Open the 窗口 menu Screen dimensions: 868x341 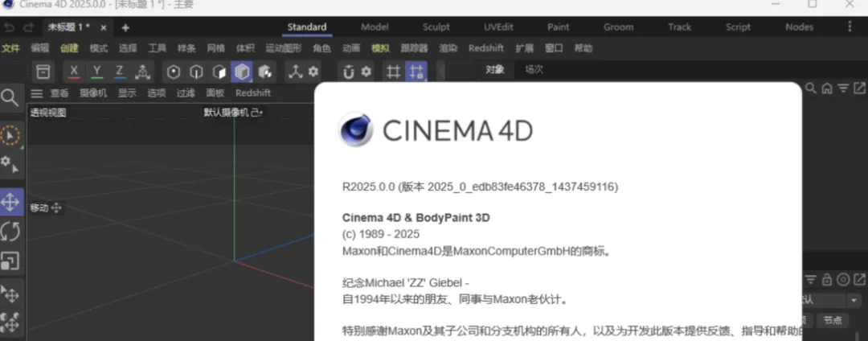[x=554, y=48]
